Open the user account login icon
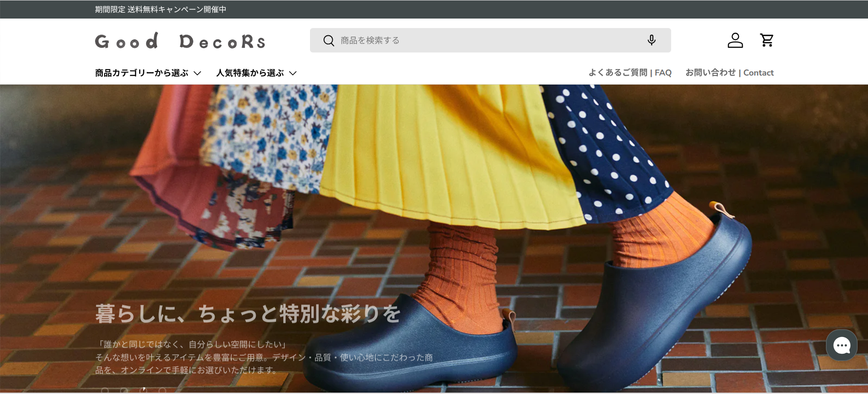 click(735, 40)
